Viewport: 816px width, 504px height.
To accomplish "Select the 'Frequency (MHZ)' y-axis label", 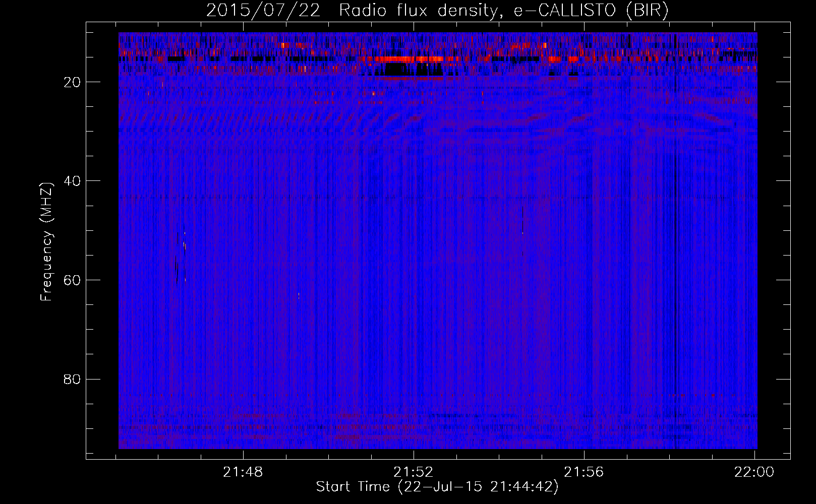I will tap(46, 242).
